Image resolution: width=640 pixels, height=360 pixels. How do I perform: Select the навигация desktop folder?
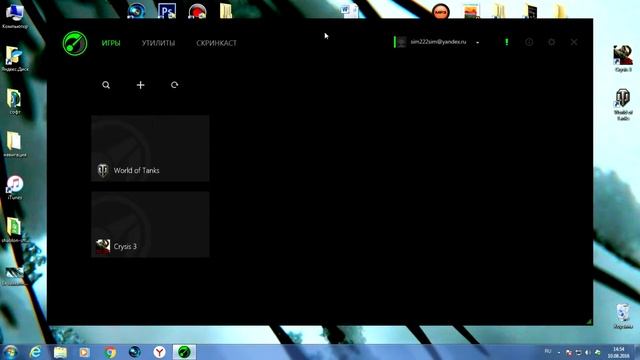15,144
